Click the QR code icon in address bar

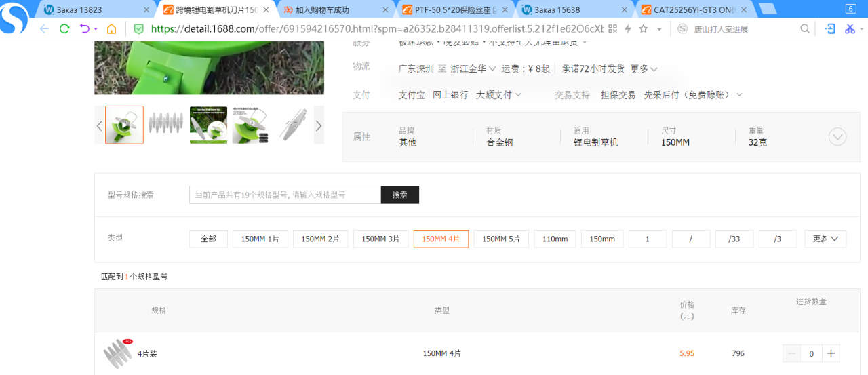(x=613, y=28)
